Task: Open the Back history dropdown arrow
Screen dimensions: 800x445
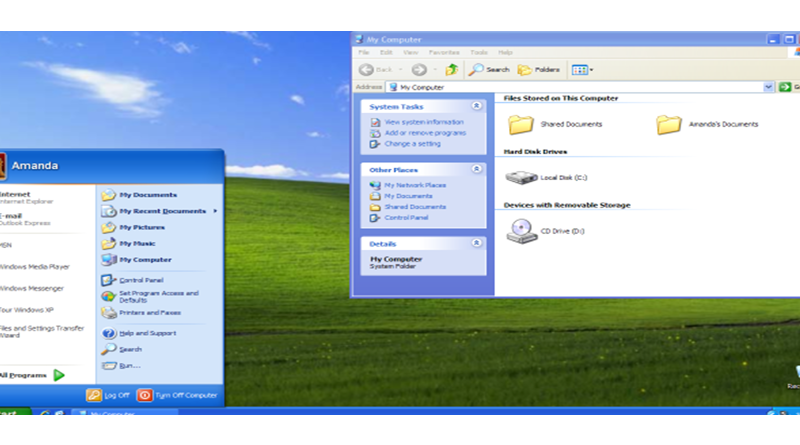Action: click(401, 69)
